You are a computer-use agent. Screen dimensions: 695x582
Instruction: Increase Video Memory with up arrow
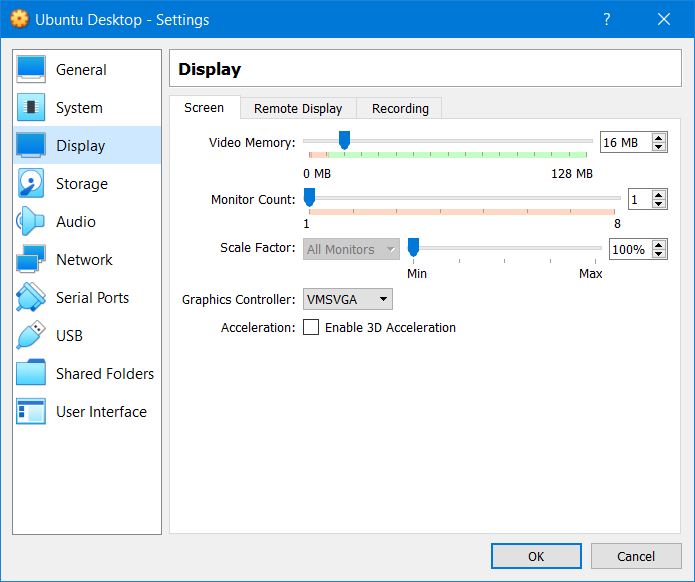point(659,138)
